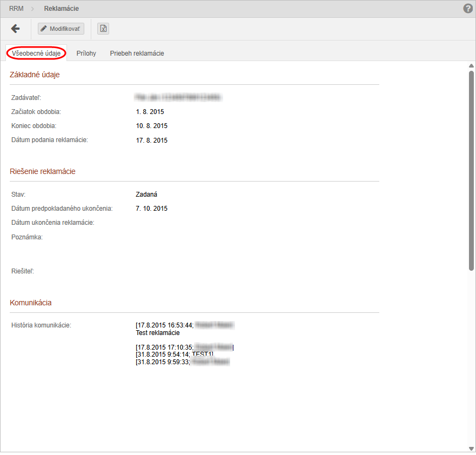Export the complaint to Excel
Viewport: 476px width, 455px height.
[x=103, y=29]
